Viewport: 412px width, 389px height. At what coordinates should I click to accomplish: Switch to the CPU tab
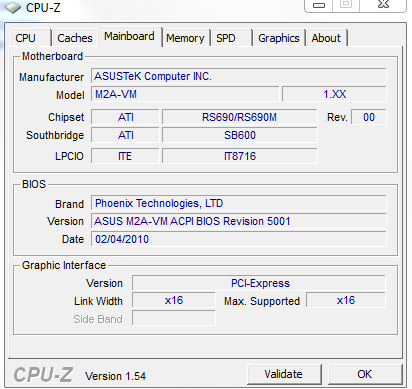(31, 38)
